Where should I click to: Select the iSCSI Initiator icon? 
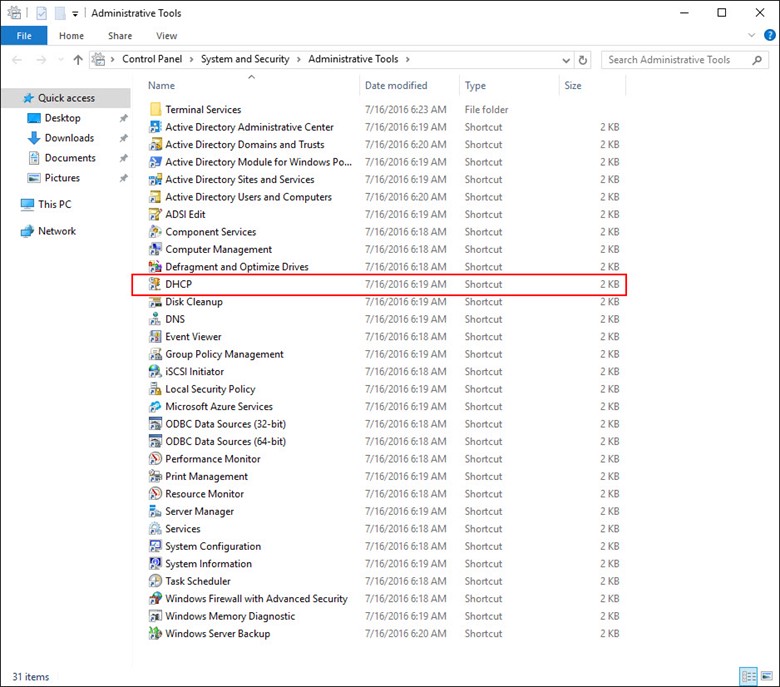[x=155, y=371]
